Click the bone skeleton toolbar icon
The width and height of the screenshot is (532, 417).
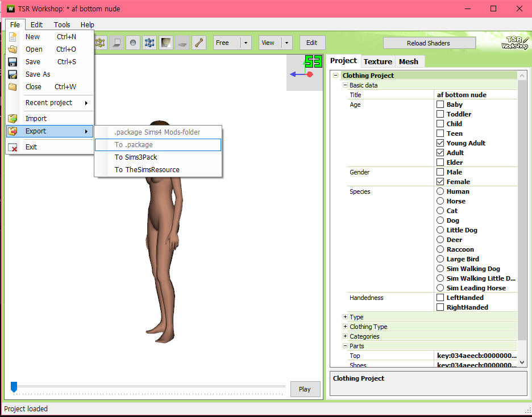199,43
